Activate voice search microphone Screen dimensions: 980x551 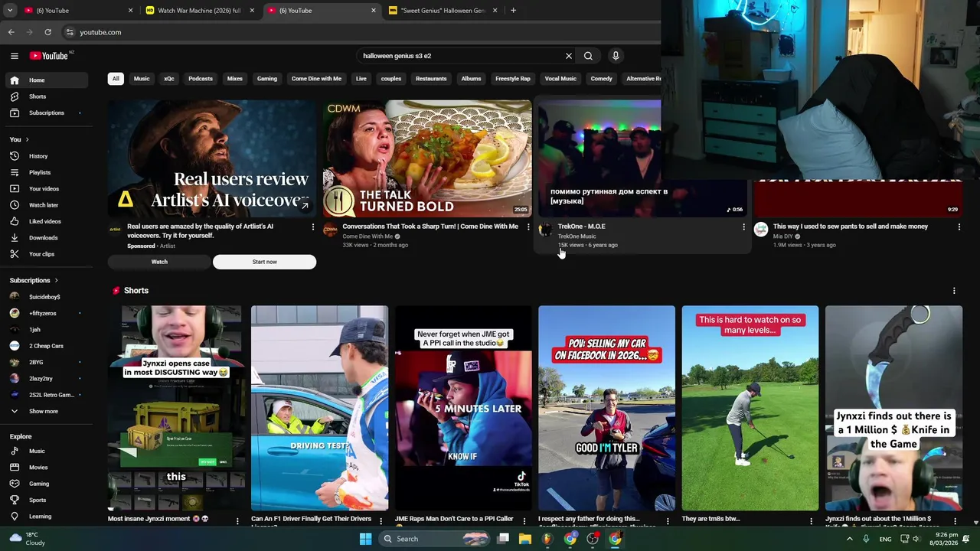(x=616, y=56)
